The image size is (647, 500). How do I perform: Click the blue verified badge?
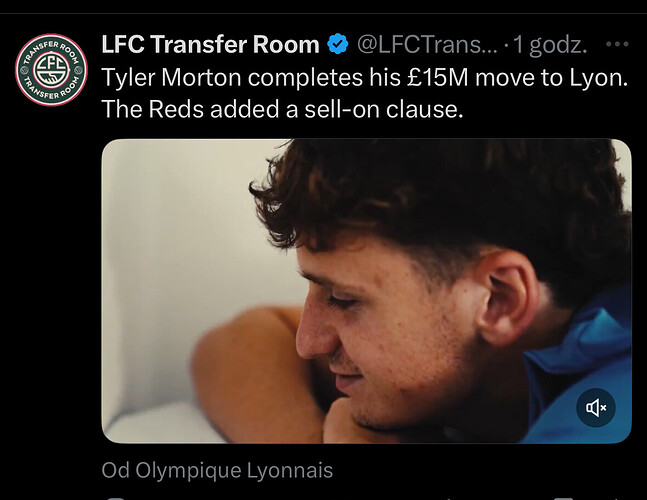tap(339, 44)
